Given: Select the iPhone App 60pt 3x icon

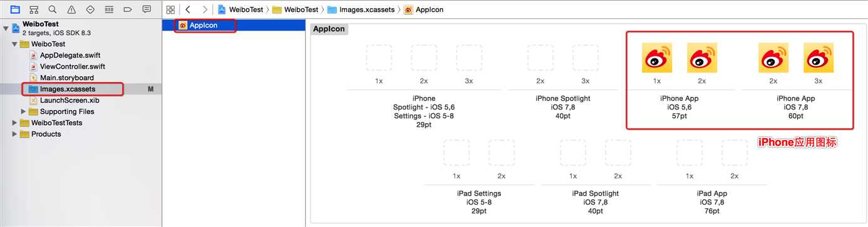Looking at the screenshot, I should tap(819, 58).
